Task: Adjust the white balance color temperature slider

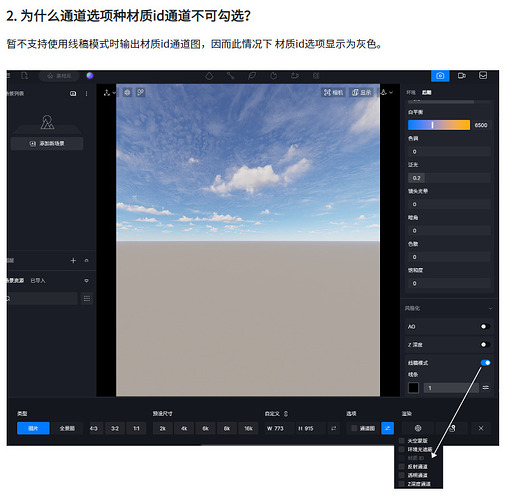Action: pyautogui.click(x=439, y=125)
